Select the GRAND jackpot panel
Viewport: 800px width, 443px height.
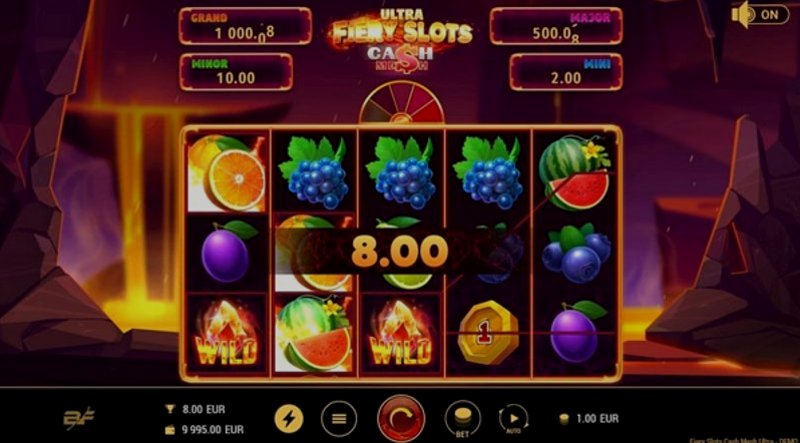tap(245, 26)
